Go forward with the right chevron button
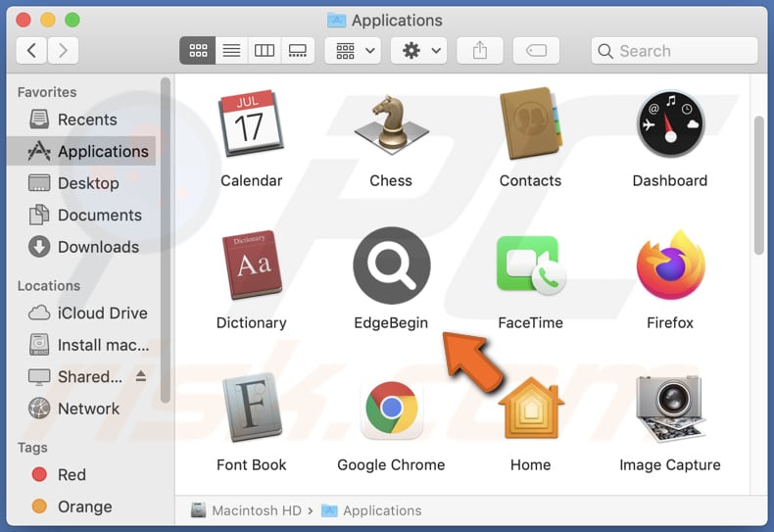 pos(63,50)
